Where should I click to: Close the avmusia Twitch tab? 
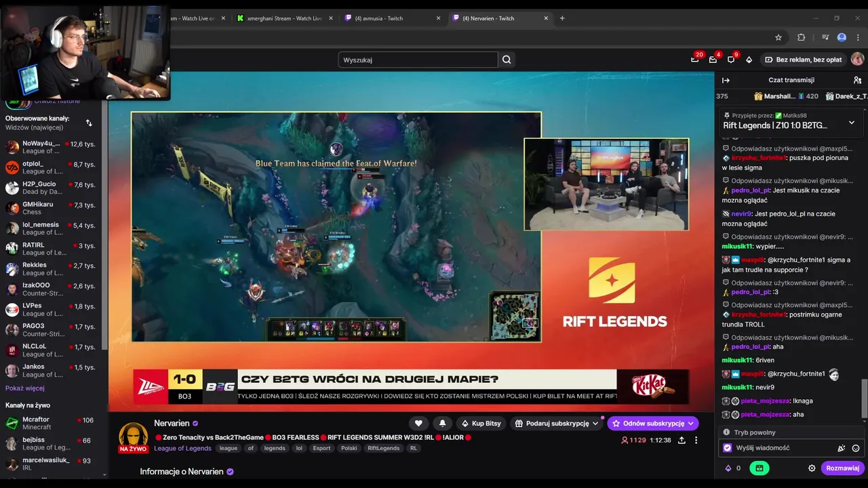[x=438, y=18]
